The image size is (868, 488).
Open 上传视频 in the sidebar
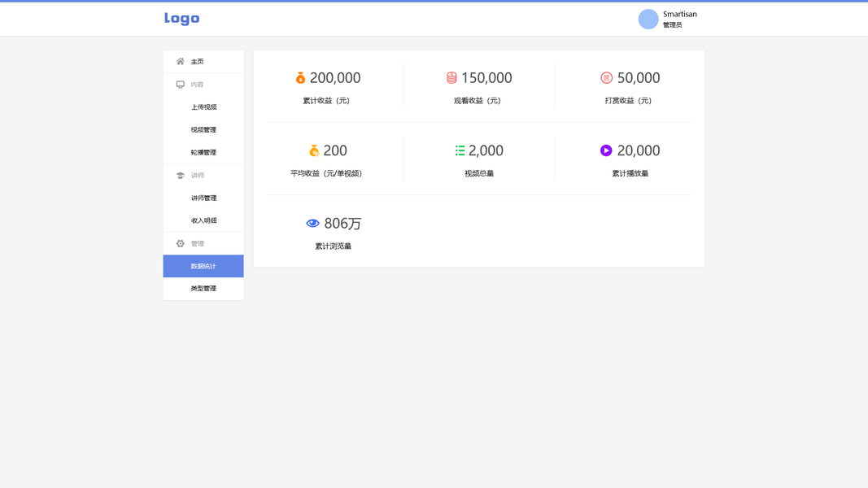coord(203,107)
